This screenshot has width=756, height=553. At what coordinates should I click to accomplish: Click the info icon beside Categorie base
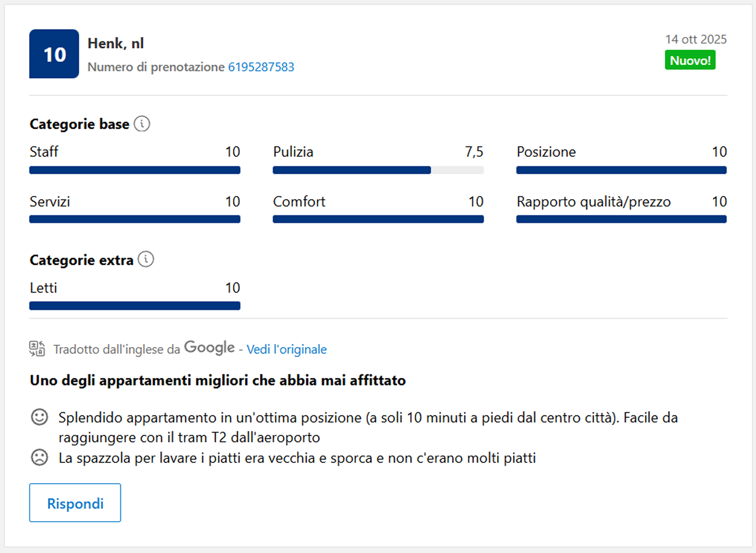tap(142, 124)
